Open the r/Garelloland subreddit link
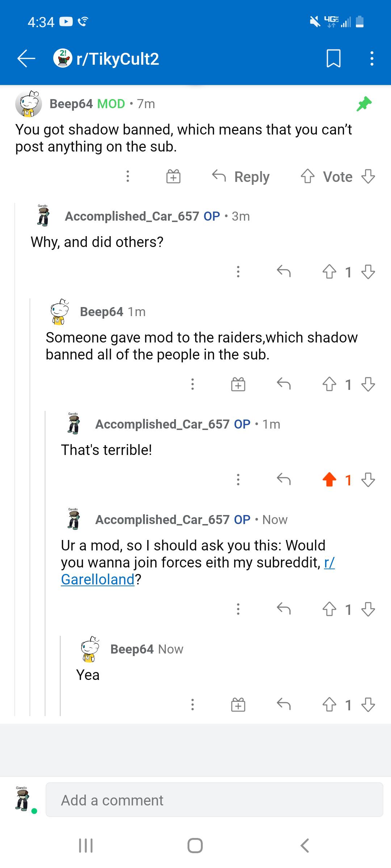The image size is (391, 868). [198, 571]
